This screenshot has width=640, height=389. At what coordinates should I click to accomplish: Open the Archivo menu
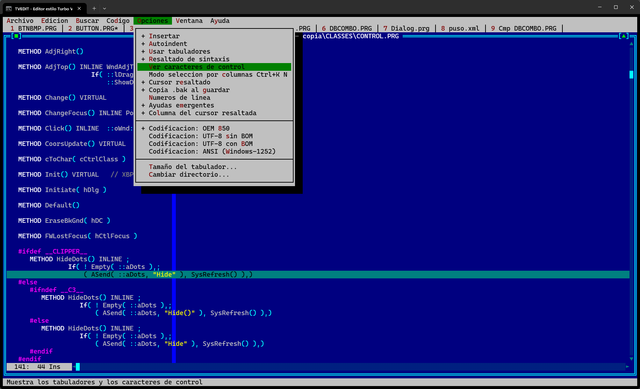pos(20,21)
